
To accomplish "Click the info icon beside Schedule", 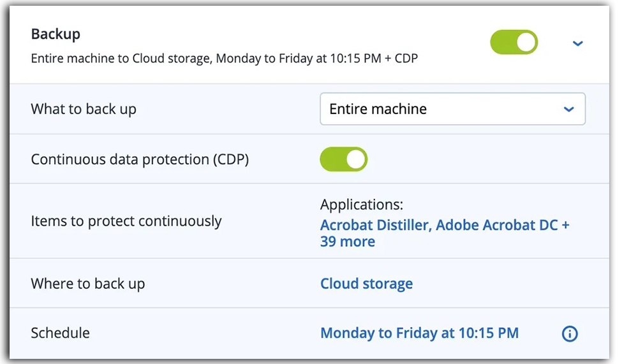I will (x=569, y=333).
